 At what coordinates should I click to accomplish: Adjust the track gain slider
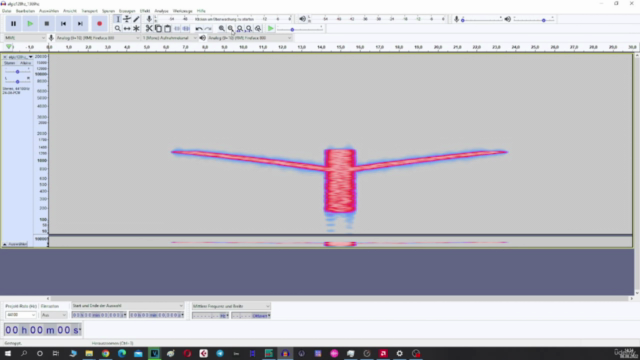17,72
